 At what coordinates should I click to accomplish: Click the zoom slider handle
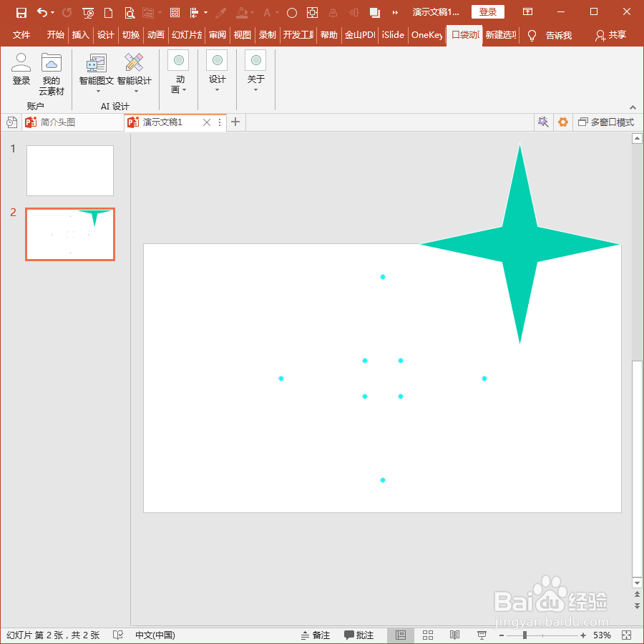525,635
